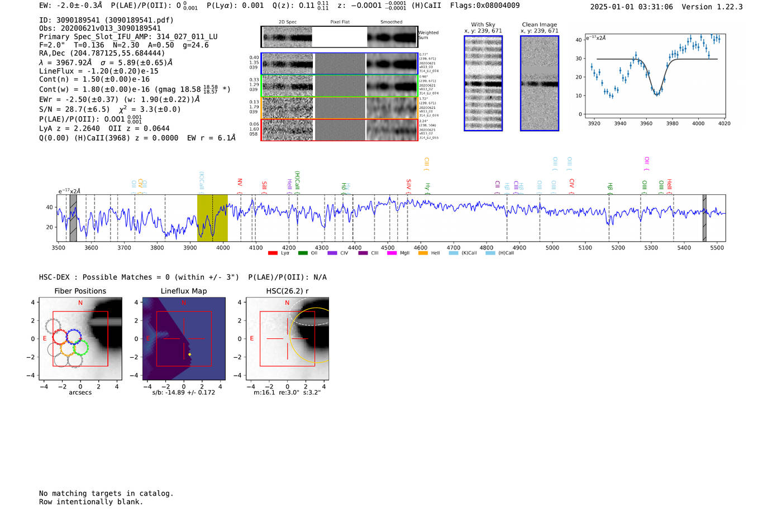Click the orange HeII legend swatch

tap(423, 253)
